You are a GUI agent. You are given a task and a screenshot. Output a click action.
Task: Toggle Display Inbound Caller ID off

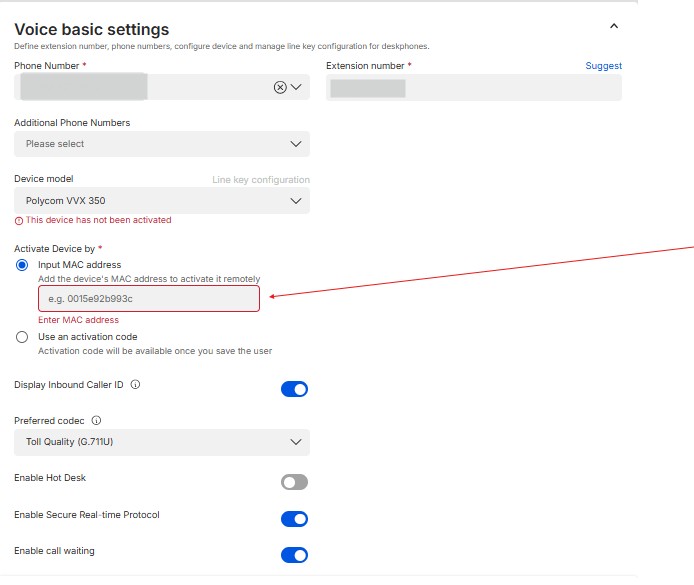[294, 389]
